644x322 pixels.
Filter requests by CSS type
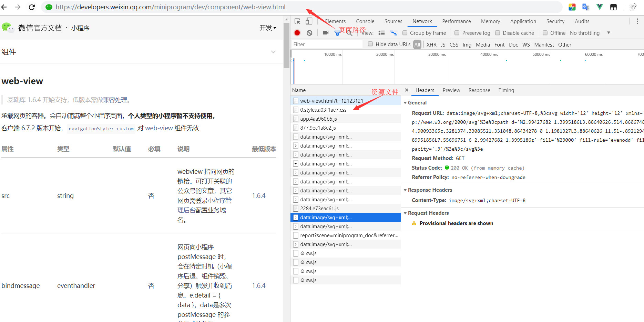click(x=454, y=44)
